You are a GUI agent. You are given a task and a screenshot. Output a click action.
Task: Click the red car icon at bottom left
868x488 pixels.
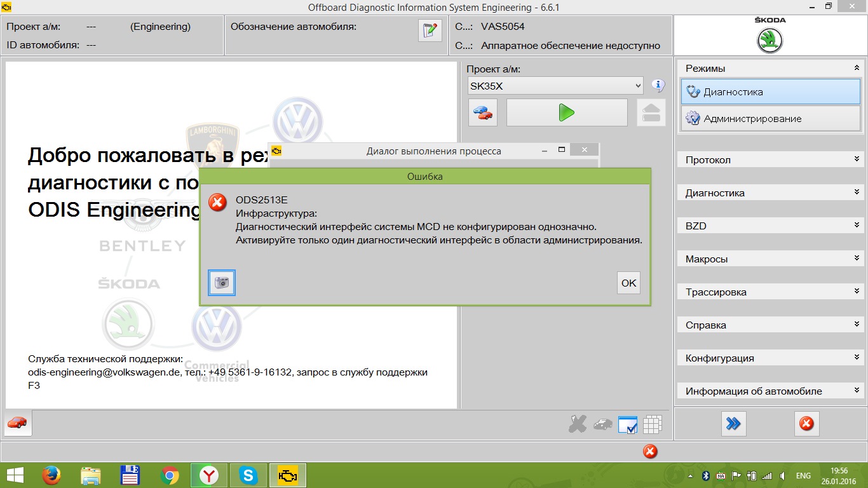coord(18,423)
